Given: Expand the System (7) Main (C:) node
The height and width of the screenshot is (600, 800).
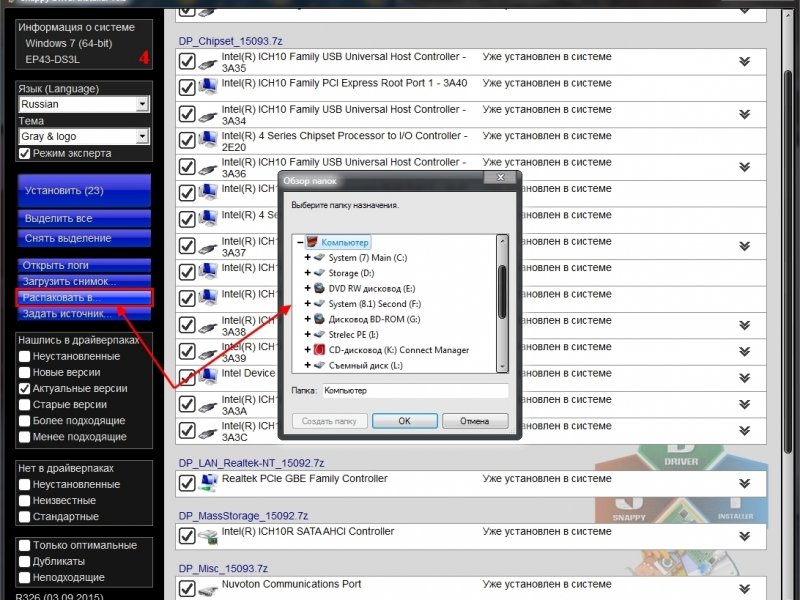Looking at the screenshot, I should [308, 258].
